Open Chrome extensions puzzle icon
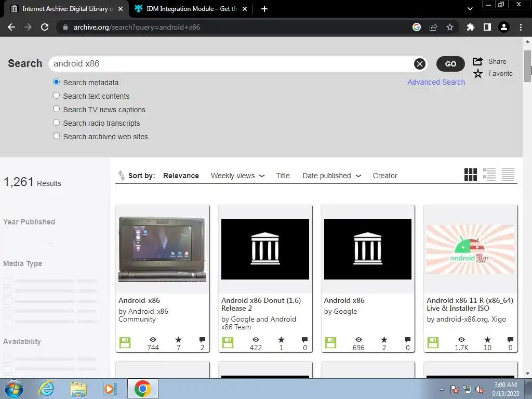 click(471, 27)
